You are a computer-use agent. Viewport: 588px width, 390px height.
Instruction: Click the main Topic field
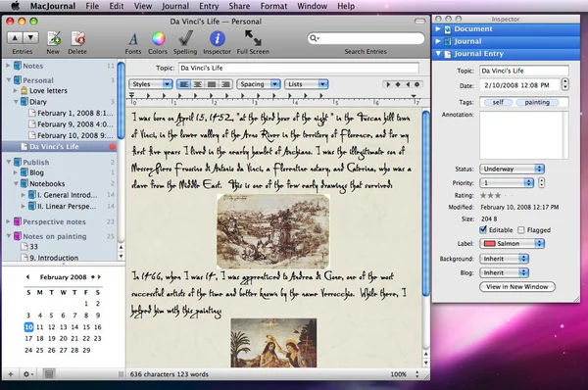299,68
